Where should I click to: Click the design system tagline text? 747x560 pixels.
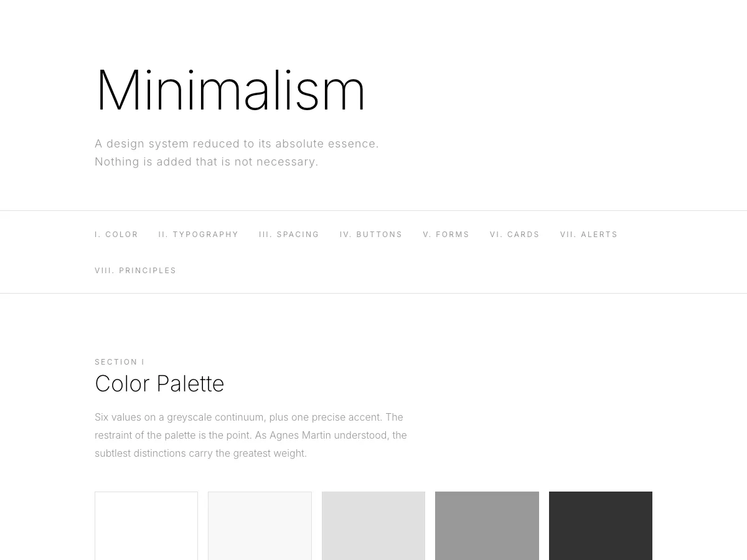[x=237, y=152]
